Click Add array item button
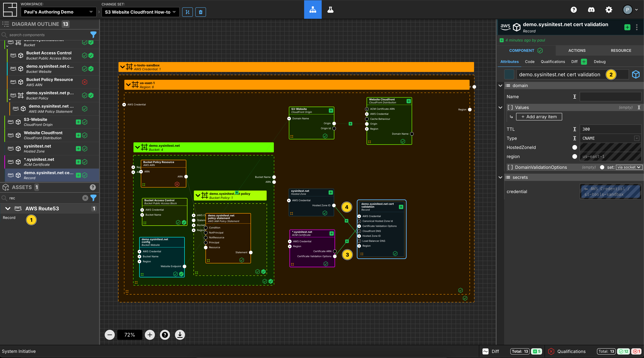The width and height of the screenshot is (644, 358). 539,117
